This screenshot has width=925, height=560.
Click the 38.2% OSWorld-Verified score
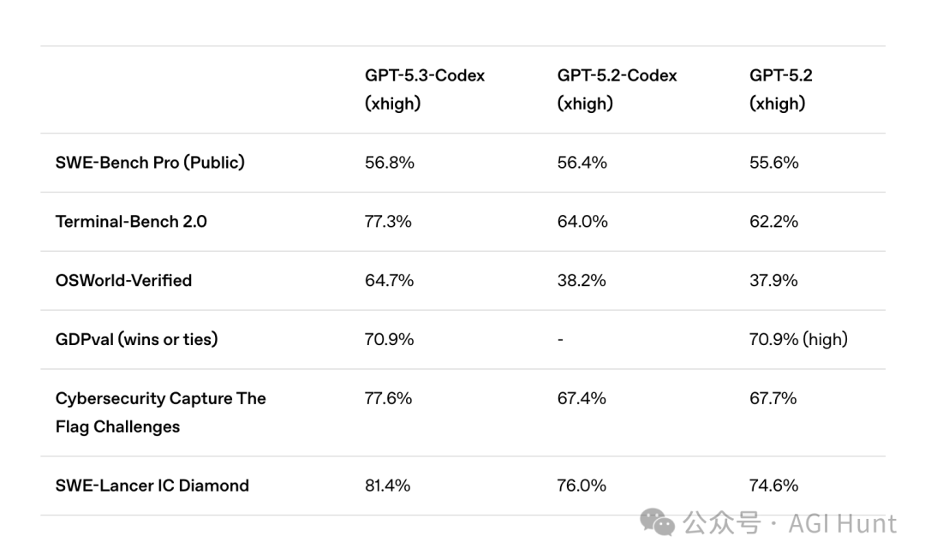pyautogui.click(x=582, y=280)
